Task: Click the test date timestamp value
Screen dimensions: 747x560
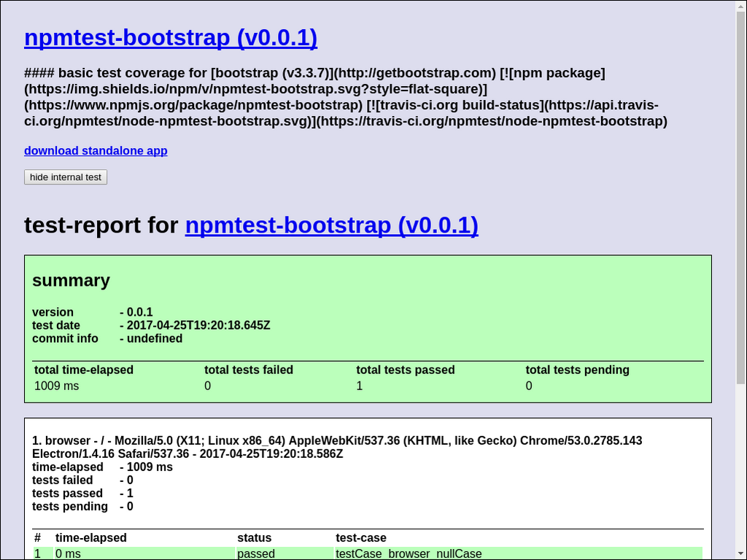Action: click(x=198, y=325)
